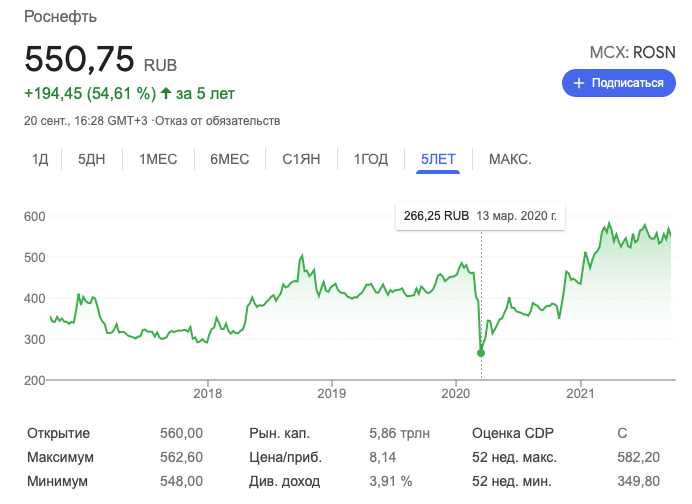Click the Оценка CDP label
This screenshot has width=692, height=504.
(513, 433)
